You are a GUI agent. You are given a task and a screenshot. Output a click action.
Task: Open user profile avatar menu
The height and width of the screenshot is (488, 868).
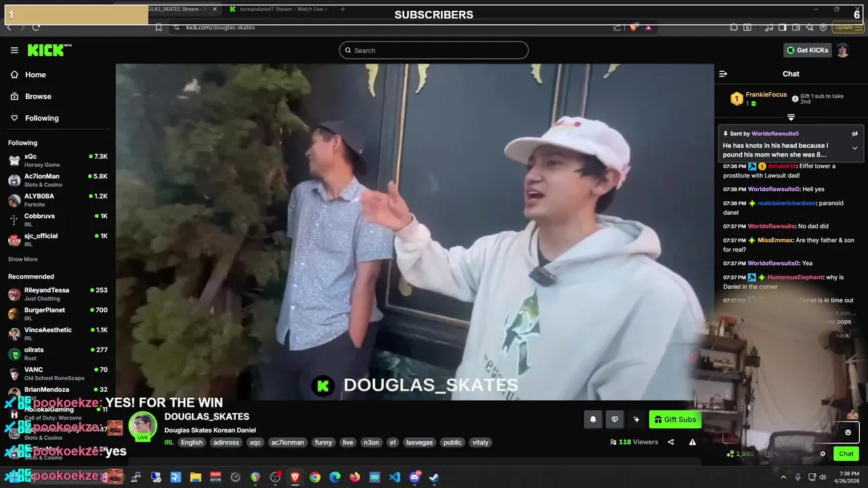(x=842, y=50)
